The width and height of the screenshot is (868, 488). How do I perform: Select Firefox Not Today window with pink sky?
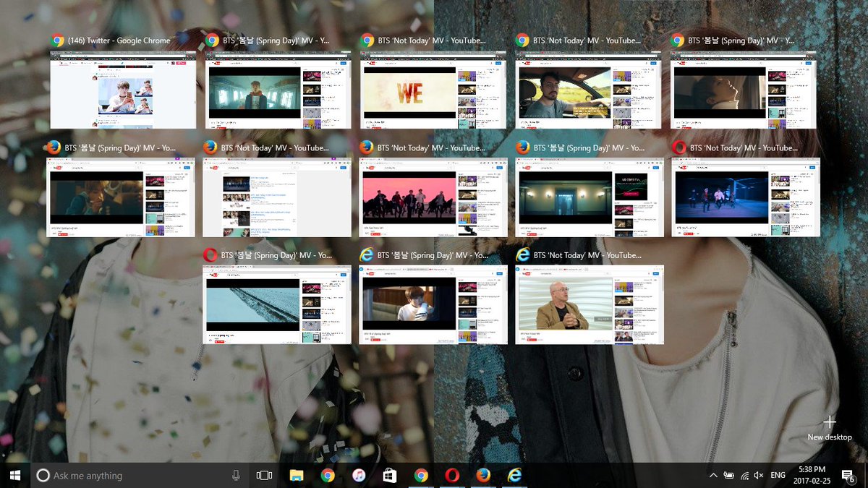(433, 197)
